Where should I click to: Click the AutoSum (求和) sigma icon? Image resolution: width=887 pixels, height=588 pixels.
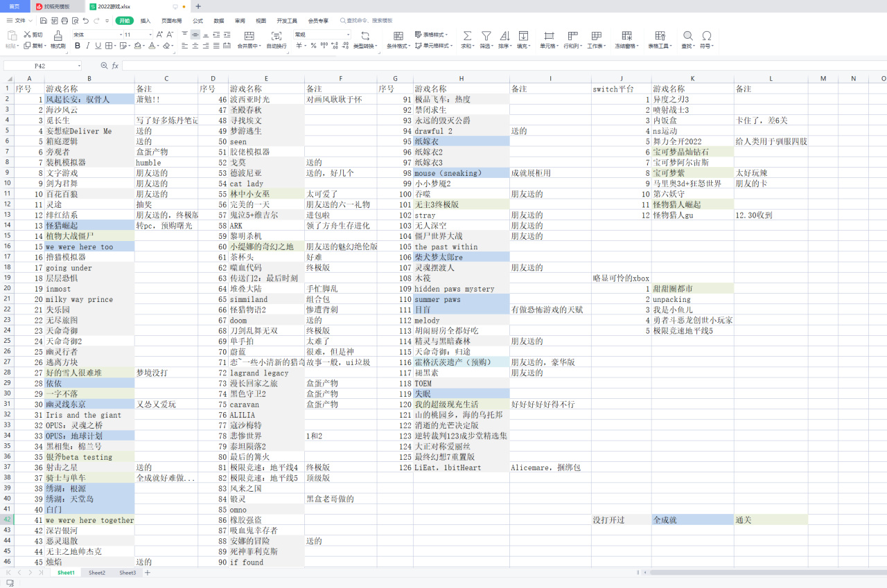pyautogui.click(x=467, y=35)
